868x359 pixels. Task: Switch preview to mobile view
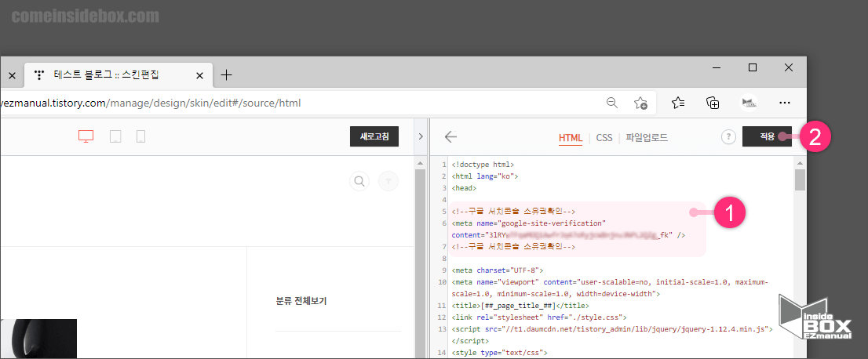pos(140,136)
